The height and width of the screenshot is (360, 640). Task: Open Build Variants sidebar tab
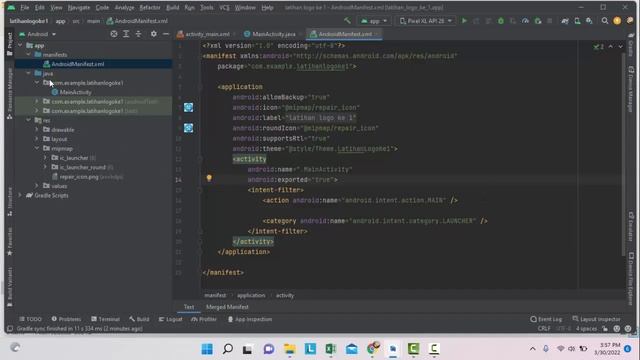(x=10, y=287)
